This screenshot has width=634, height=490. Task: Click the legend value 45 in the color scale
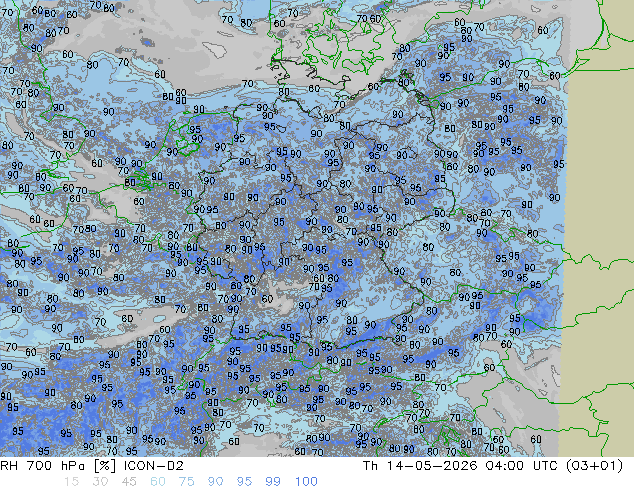(x=129, y=482)
